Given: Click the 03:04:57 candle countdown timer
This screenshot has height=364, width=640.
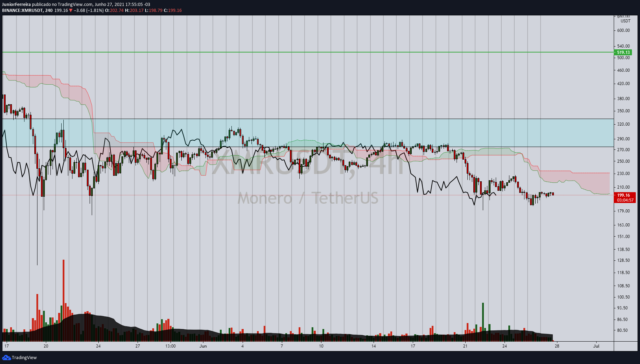Looking at the screenshot, I should [x=625, y=200].
